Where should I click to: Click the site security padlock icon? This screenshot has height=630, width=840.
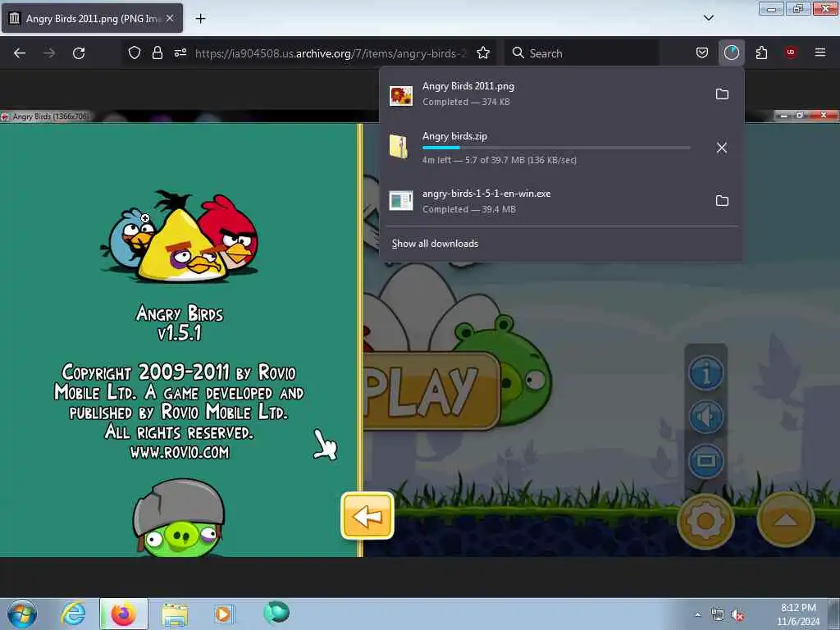click(x=157, y=52)
